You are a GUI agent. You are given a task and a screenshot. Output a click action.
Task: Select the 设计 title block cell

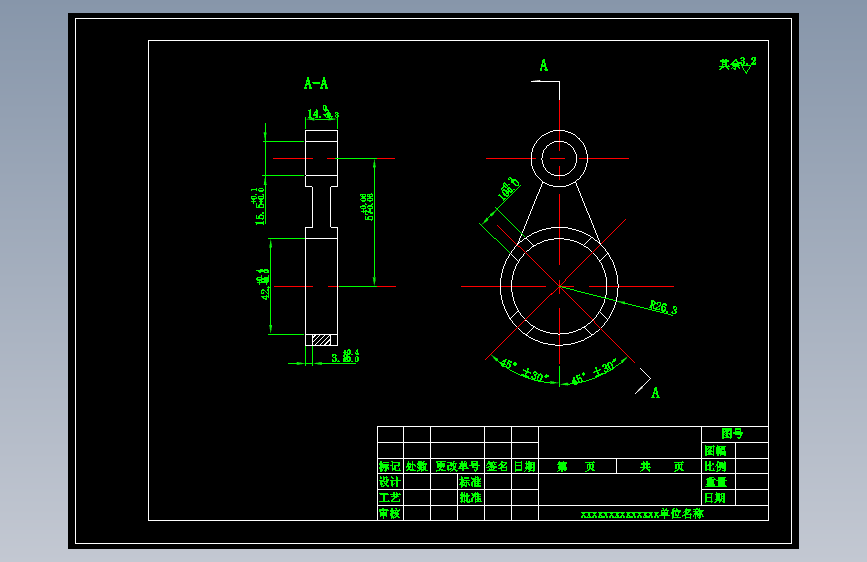pos(390,482)
